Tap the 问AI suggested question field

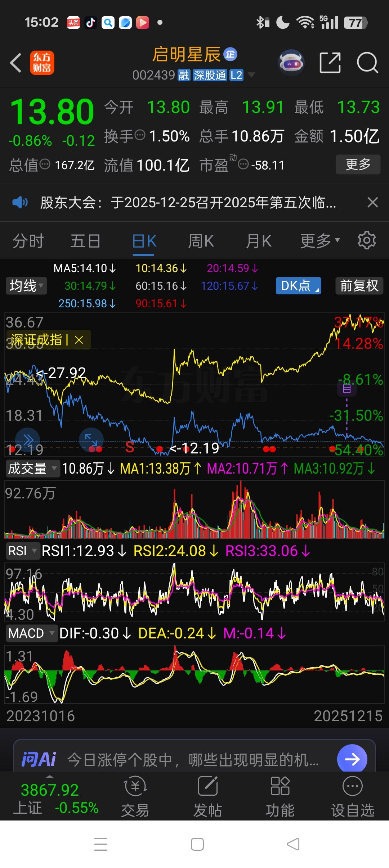[x=193, y=760]
